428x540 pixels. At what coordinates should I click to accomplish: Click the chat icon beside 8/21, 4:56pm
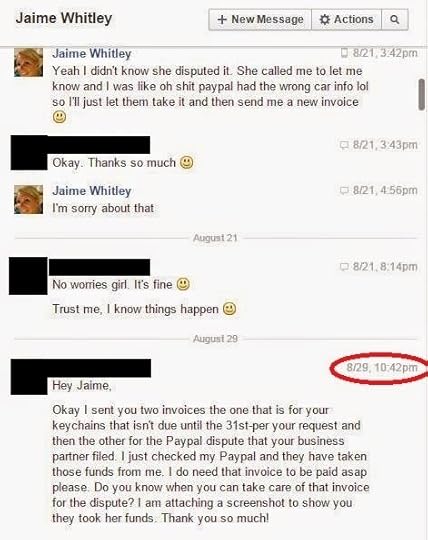pyautogui.click(x=344, y=190)
